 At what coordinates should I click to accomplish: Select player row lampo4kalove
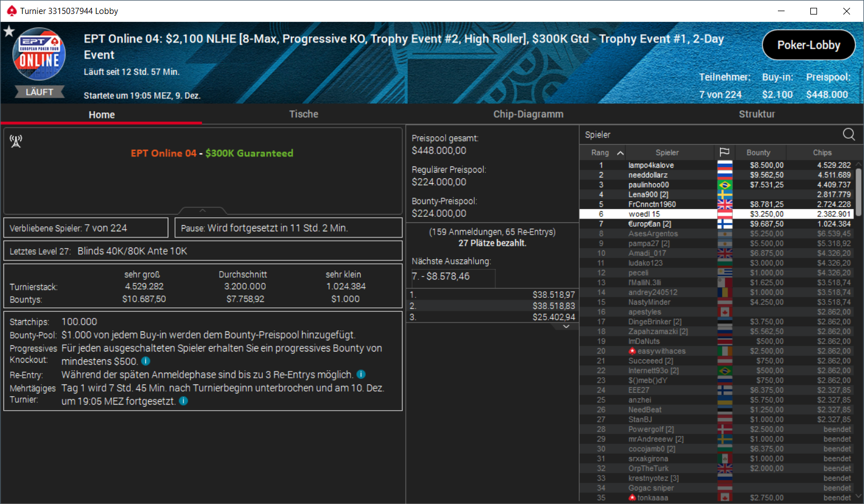click(717, 165)
